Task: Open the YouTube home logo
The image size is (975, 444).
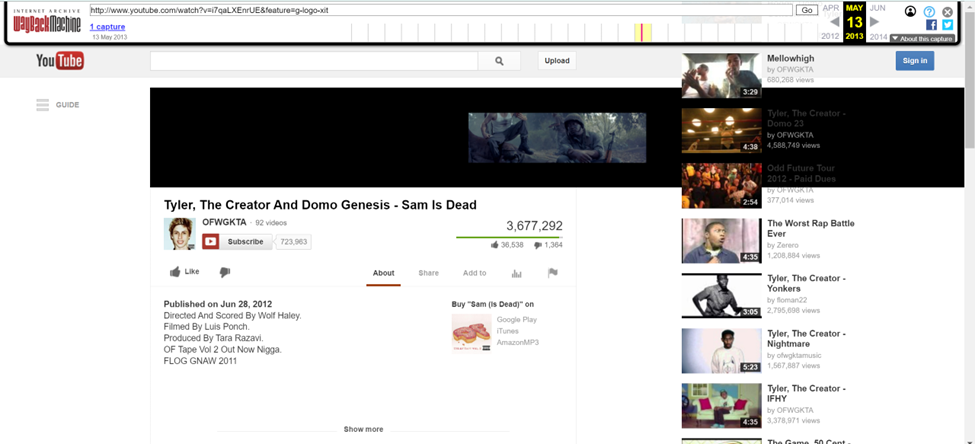Action: pyautogui.click(x=60, y=60)
